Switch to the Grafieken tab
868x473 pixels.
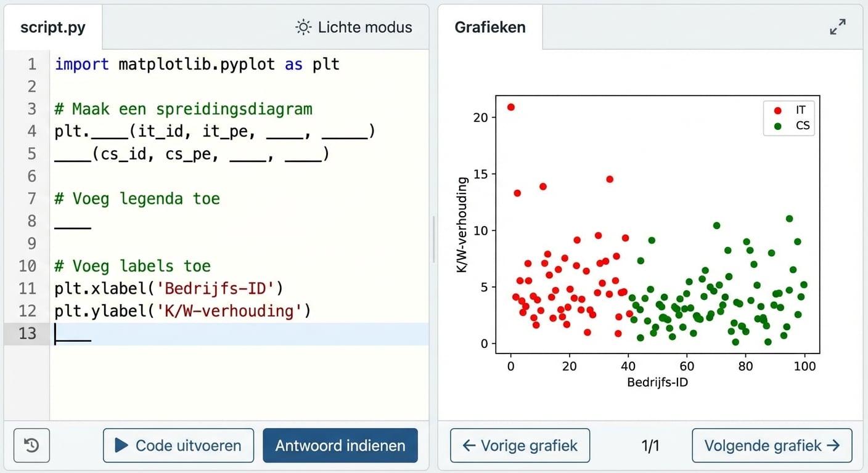[x=490, y=28]
